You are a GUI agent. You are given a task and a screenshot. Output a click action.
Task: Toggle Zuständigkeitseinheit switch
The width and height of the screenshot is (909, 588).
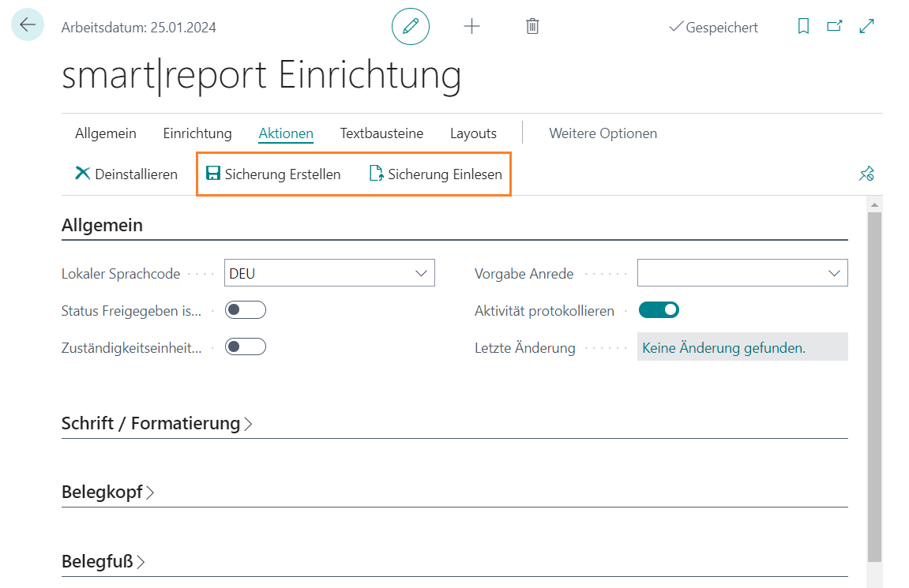(x=246, y=346)
